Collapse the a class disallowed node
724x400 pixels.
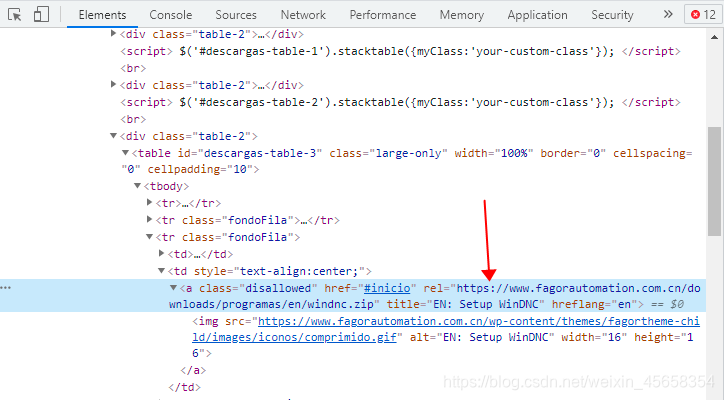[173, 288]
